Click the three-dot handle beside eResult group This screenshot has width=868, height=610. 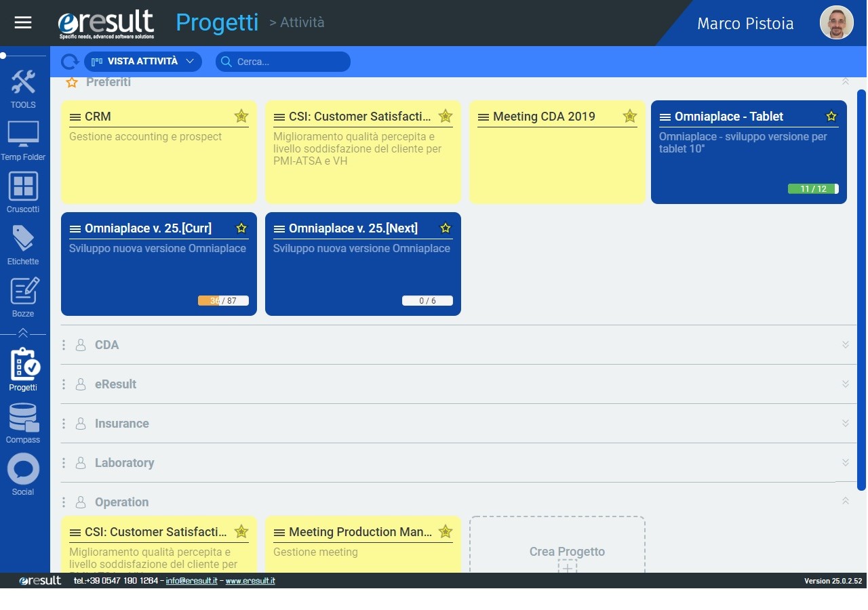pos(64,384)
